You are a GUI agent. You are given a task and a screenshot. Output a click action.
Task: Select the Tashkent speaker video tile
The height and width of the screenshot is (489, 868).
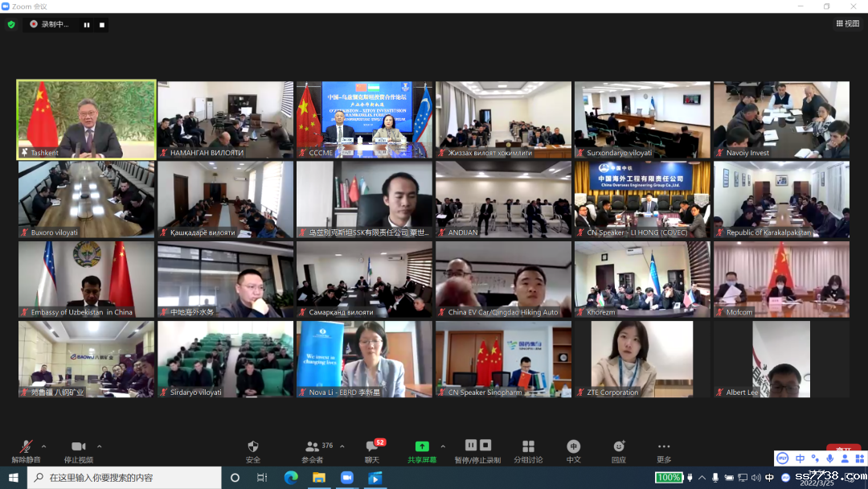pyautogui.click(x=86, y=120)
